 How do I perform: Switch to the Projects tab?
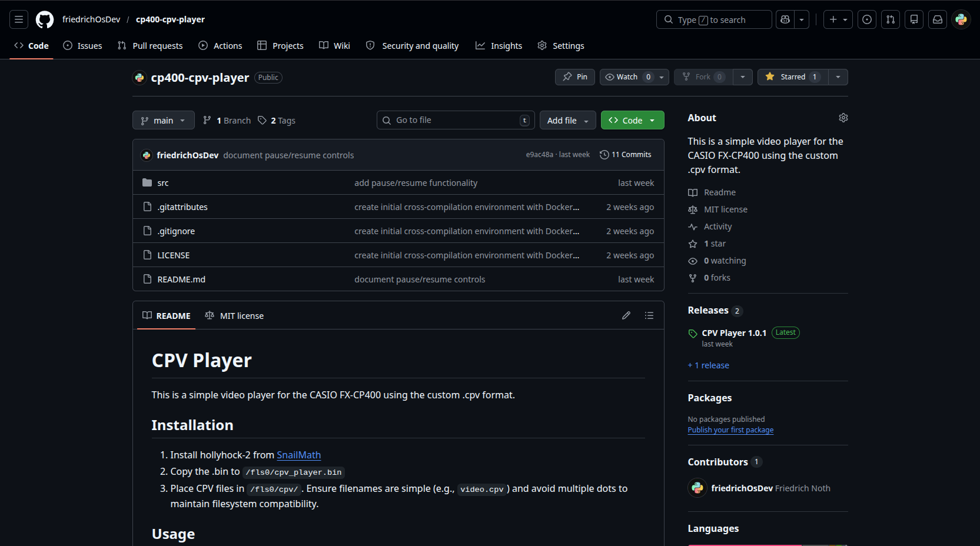[280, 46]
